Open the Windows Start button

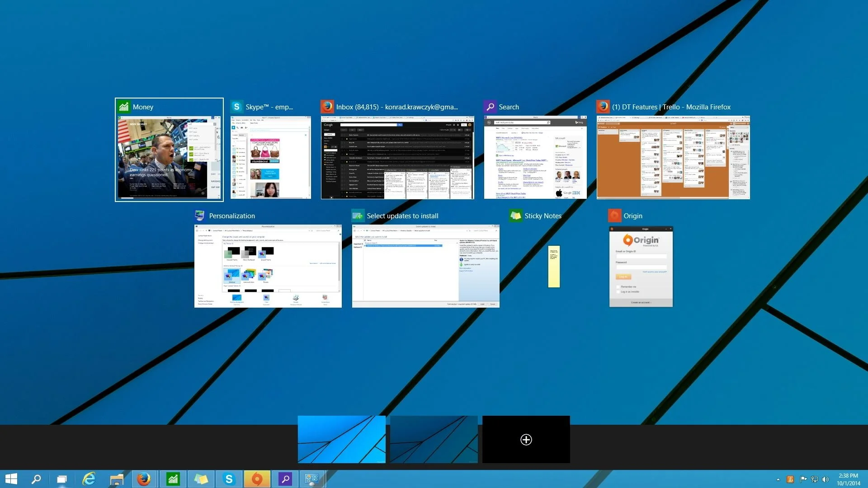coord(11,479)
